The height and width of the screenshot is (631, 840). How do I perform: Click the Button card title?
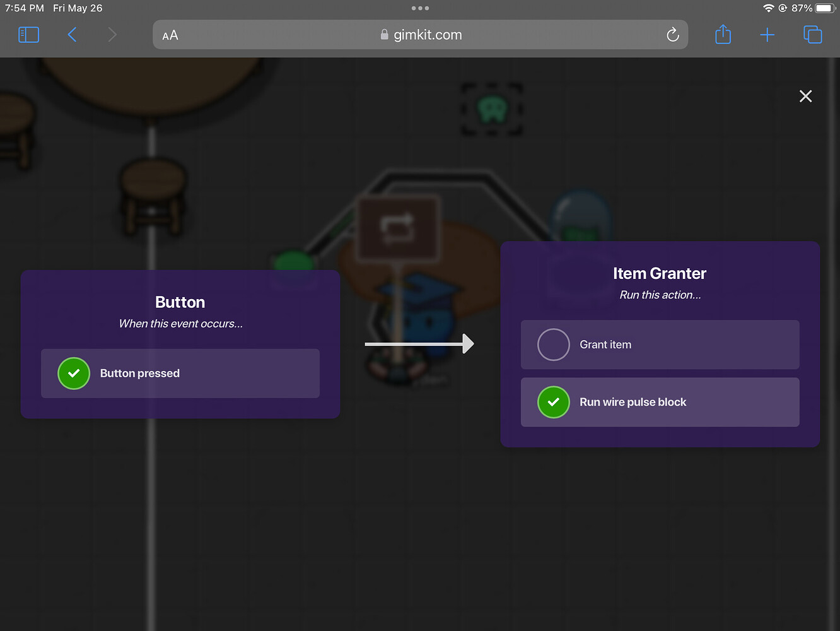tap(180, 302)
